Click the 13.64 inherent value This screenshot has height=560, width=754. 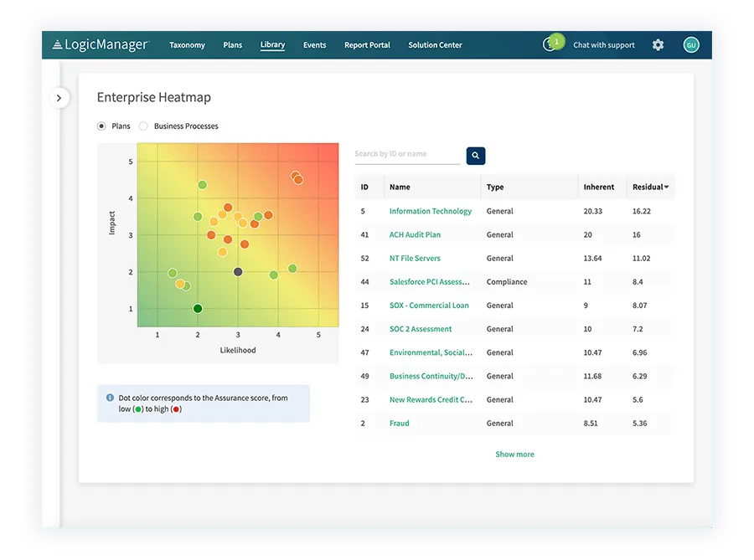[x=592, y=258]
